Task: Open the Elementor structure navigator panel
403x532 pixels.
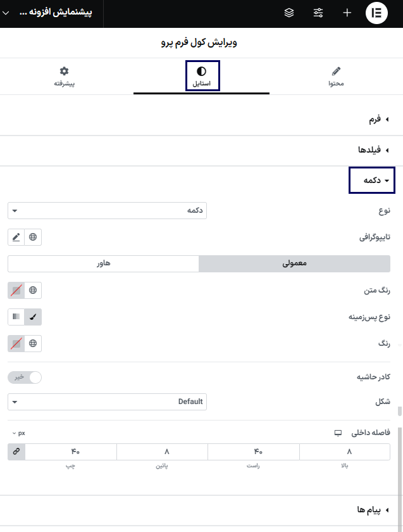Action: (288, 13)
